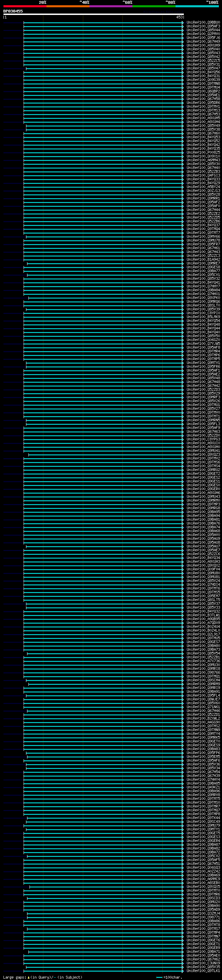The height and width of the screenshot is (980, 222).
Task: Select hit label UniRef100_Q2L917
Action: [203, 634]
